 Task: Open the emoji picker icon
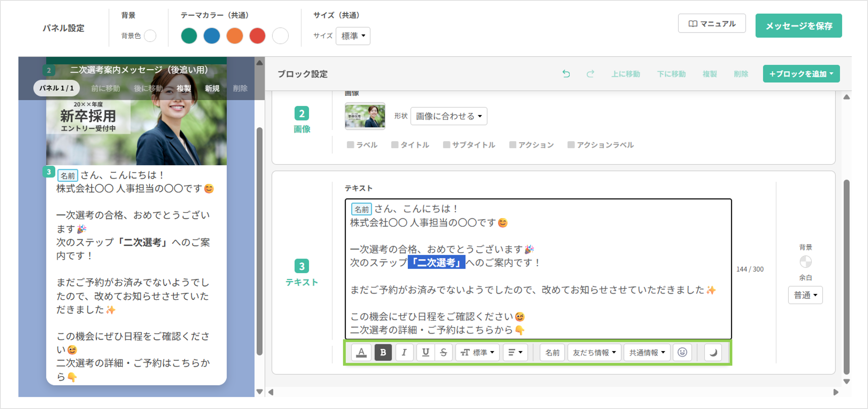click(682, 352)
